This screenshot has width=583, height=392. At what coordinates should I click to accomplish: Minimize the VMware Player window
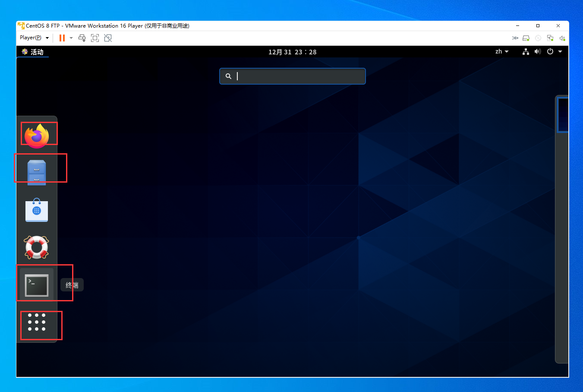pyautogui.click(x=517, y=26)
